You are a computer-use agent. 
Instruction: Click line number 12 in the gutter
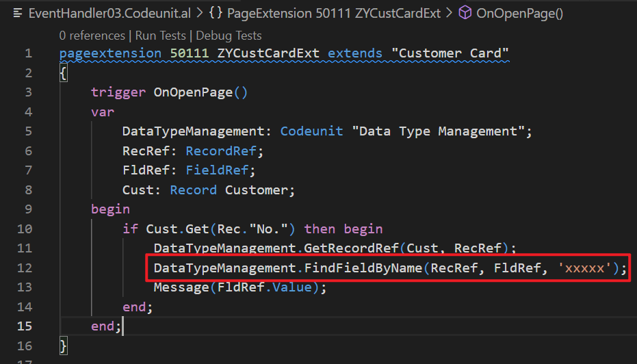pos(24,268)
